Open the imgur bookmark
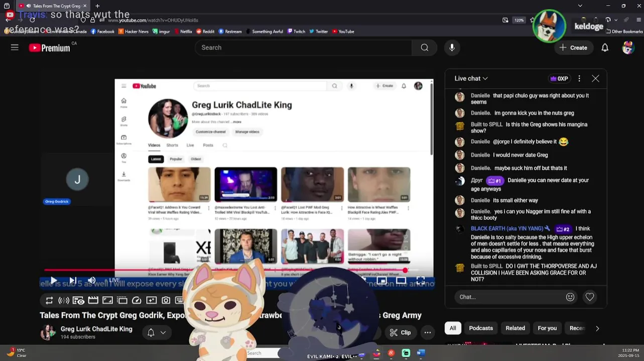The width and height of the screenshot is (644, 361). click(x=161, y=32)
